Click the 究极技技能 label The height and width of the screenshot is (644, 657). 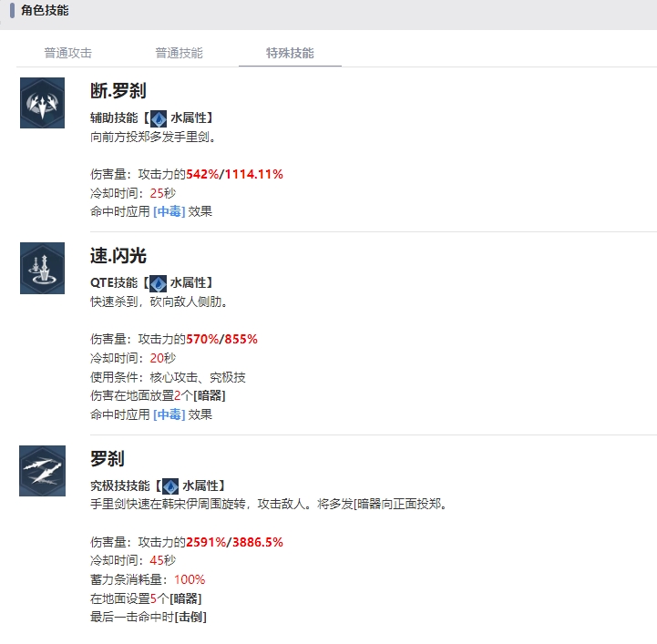pos(120,486)
